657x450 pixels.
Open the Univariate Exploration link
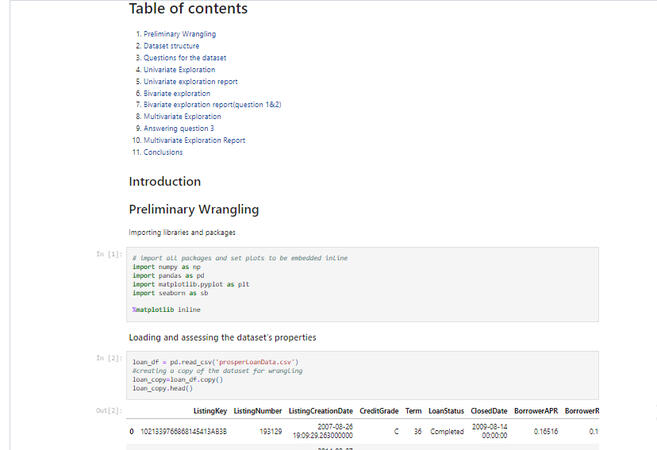click(179, 70)
